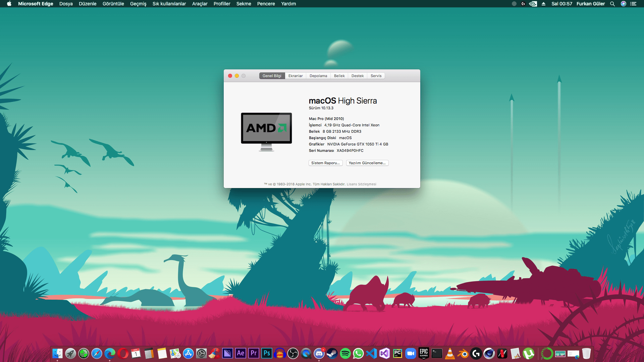Launch After Effects from the dock
The height and width of the screenshot is (362, 644).
tap(240, 353)
